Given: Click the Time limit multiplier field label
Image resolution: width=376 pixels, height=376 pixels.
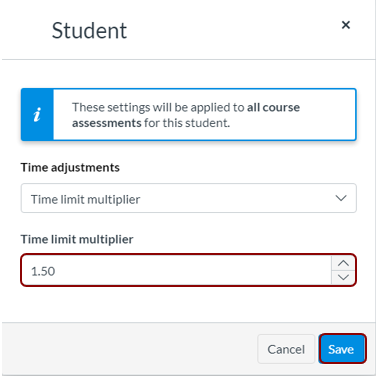Looking at the screenshot, I should coord(77,239).
